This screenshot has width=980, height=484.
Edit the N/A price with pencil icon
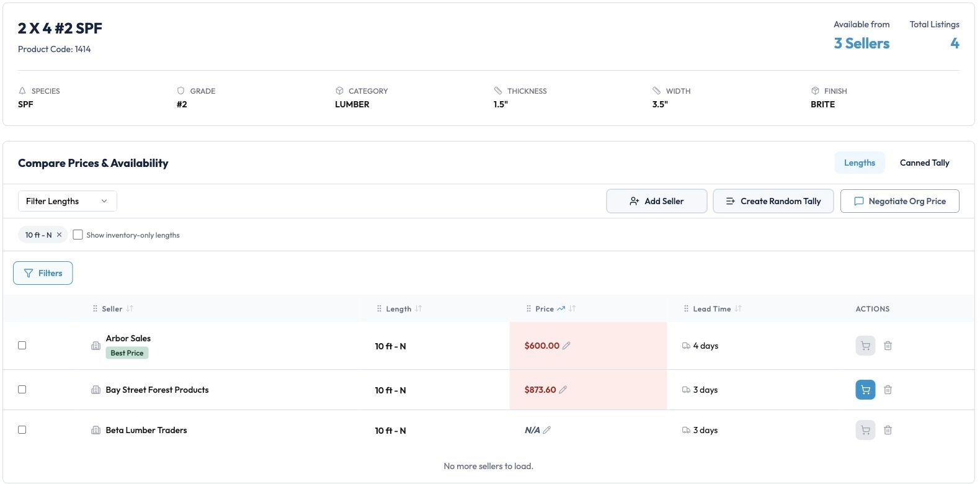click(x=546, y=430)
